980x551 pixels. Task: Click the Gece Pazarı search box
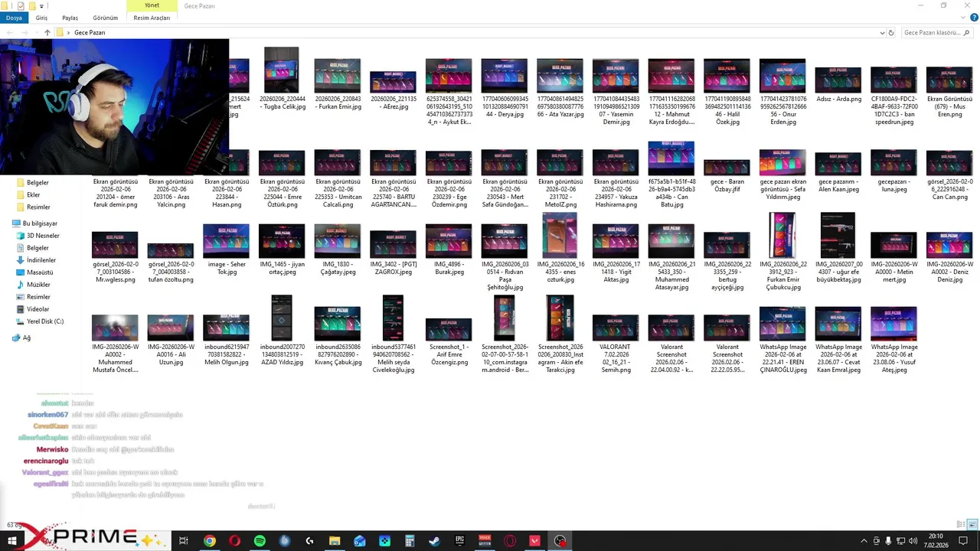[936, 33]
